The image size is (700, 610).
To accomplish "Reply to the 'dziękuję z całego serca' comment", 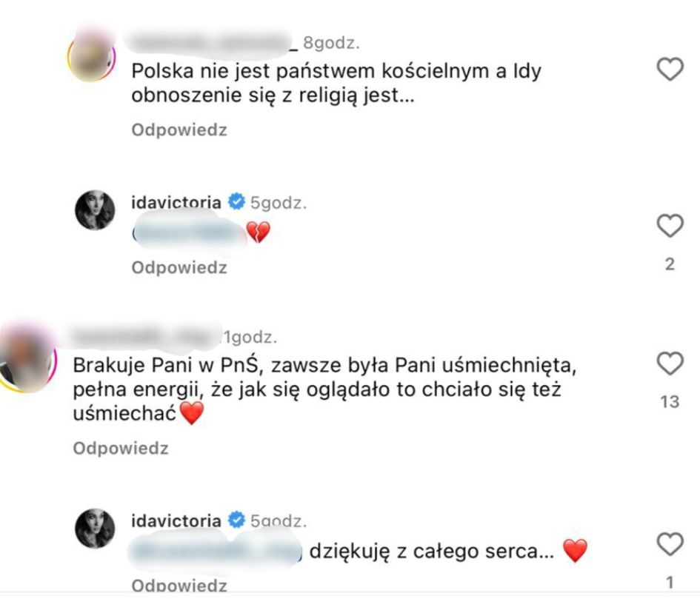I will pos(179,585).
